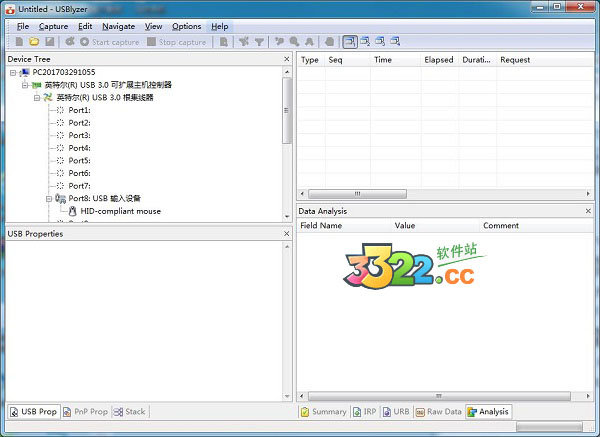Select the root hub icon in tree
The width and height of the screenshot is (600, 437).
pos(48,98)
